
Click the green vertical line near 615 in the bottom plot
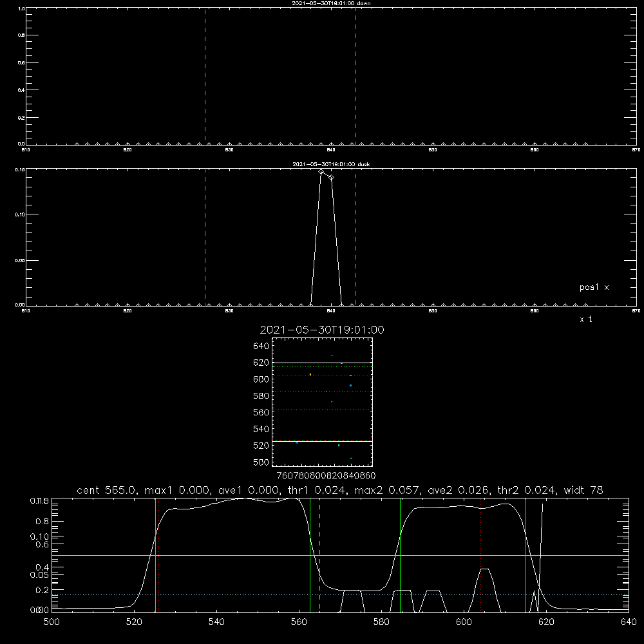pos(526,555)
